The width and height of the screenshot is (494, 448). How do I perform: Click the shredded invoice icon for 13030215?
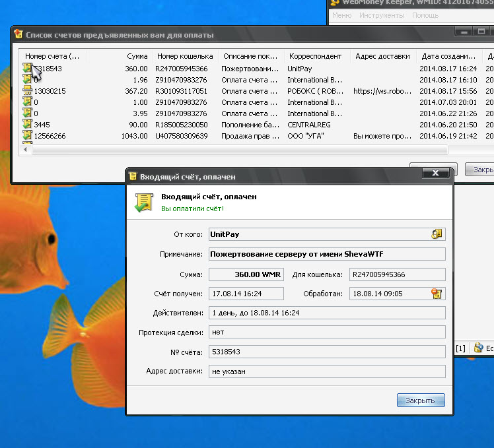pos(27,90)
